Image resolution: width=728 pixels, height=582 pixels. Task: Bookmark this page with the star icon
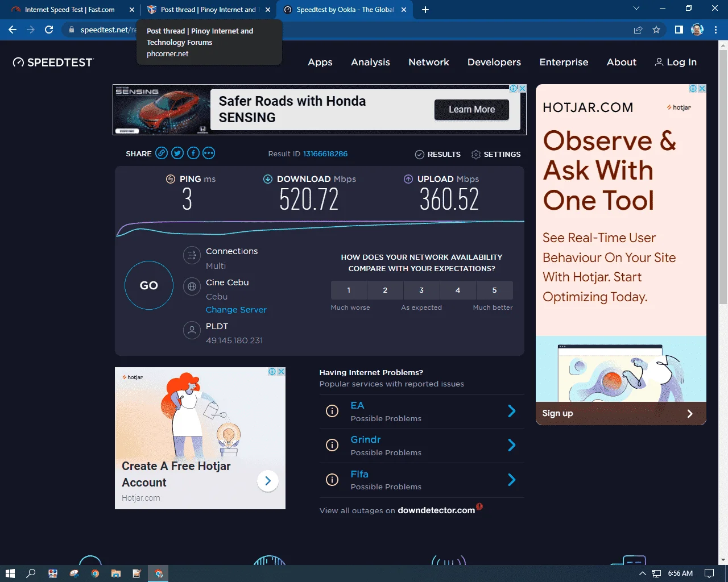656,30
